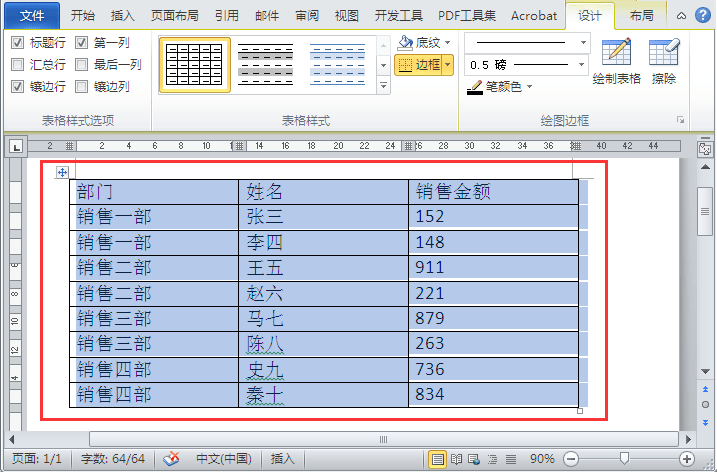Open the Acrobat tab
Image resolution: width=717 pixels, height=472 pixels.
point(534,16)
